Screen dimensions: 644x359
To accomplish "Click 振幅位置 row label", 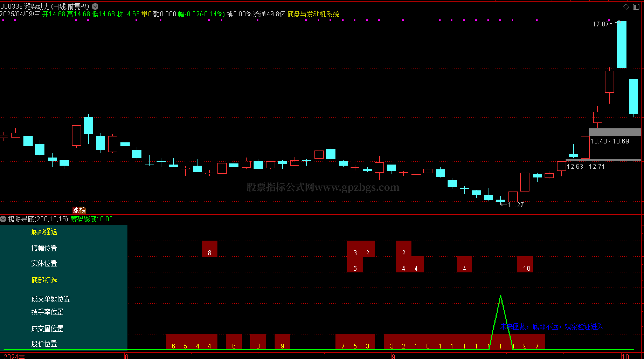I will click(x=44, y=248).
